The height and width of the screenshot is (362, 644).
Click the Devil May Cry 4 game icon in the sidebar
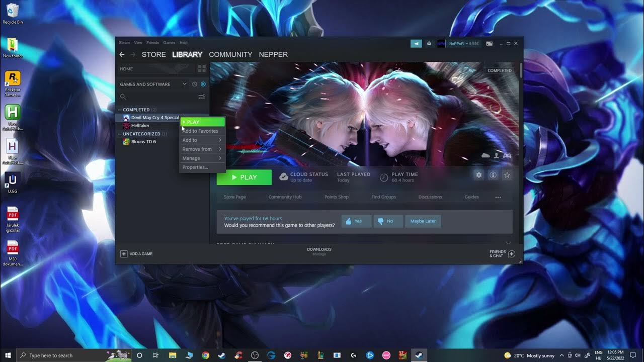(126, 118)
